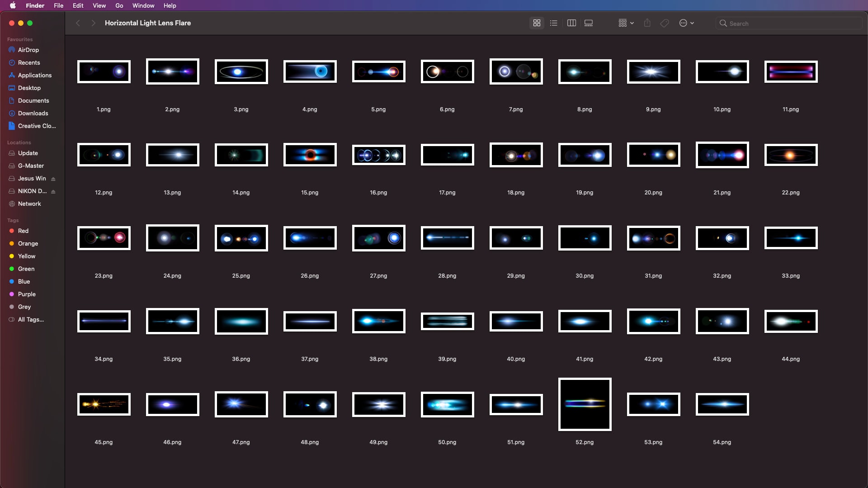
Task: Open Downloads in the sidebar
Action: click(x=33, y=113)
